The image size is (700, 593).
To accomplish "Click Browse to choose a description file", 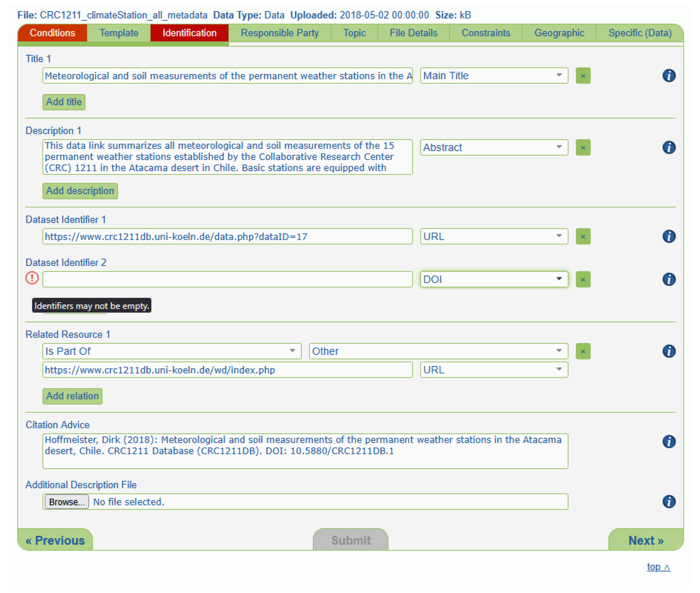I will point(66,502).
